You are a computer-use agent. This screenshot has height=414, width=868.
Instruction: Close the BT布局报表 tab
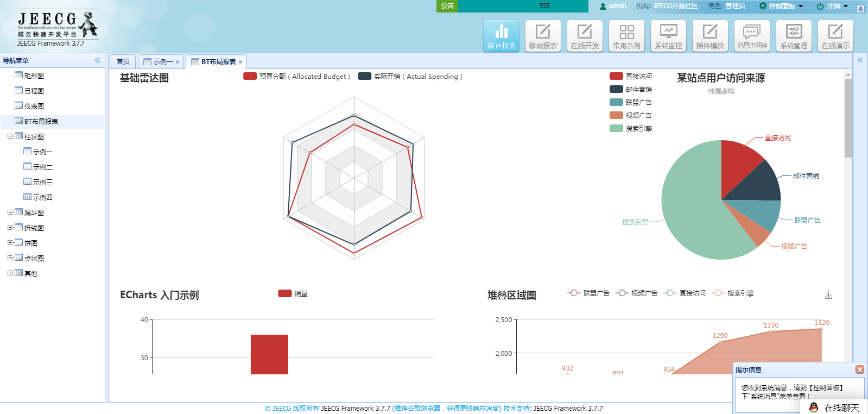point(240,62)
